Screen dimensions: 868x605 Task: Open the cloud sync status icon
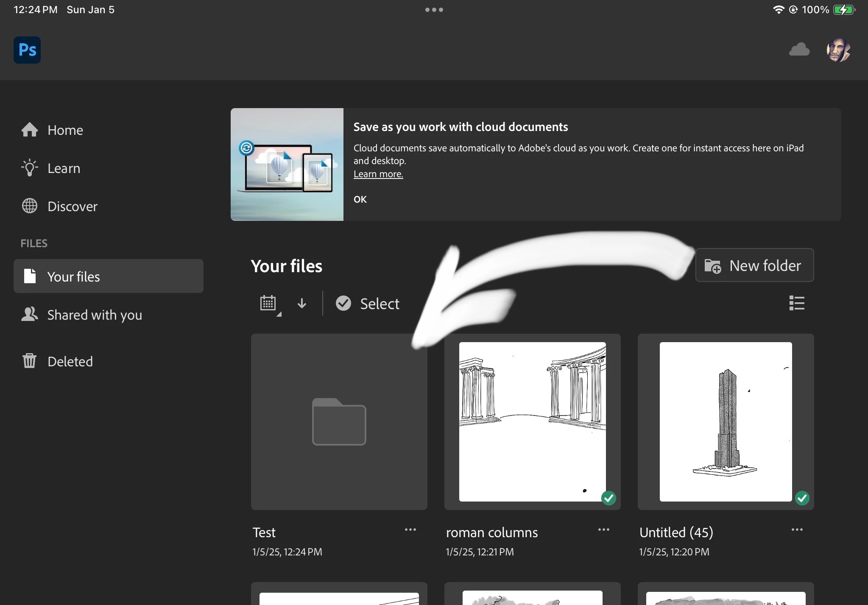(x=799, y=50)
